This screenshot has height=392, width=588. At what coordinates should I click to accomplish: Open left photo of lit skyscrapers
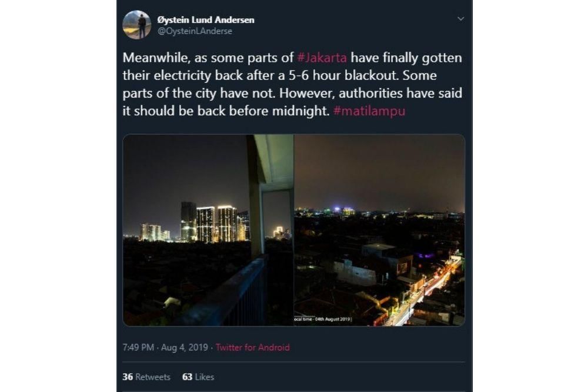[x=194, y=223]
